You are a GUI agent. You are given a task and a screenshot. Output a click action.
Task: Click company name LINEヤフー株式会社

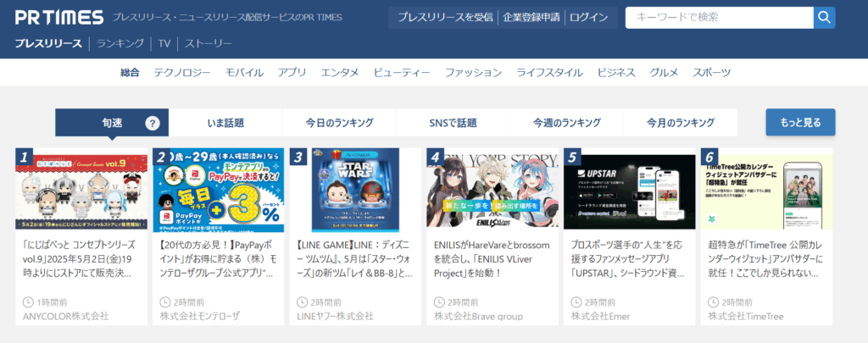click(336, 317)
